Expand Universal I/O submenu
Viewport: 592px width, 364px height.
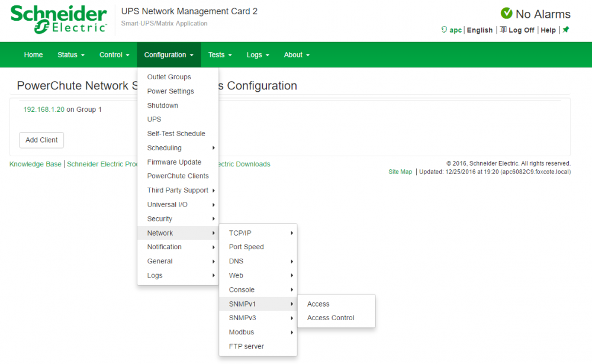click(178, 205)
